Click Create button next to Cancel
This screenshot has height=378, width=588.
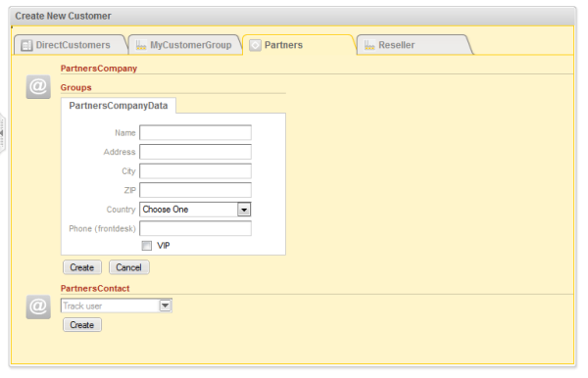(82, 267)
